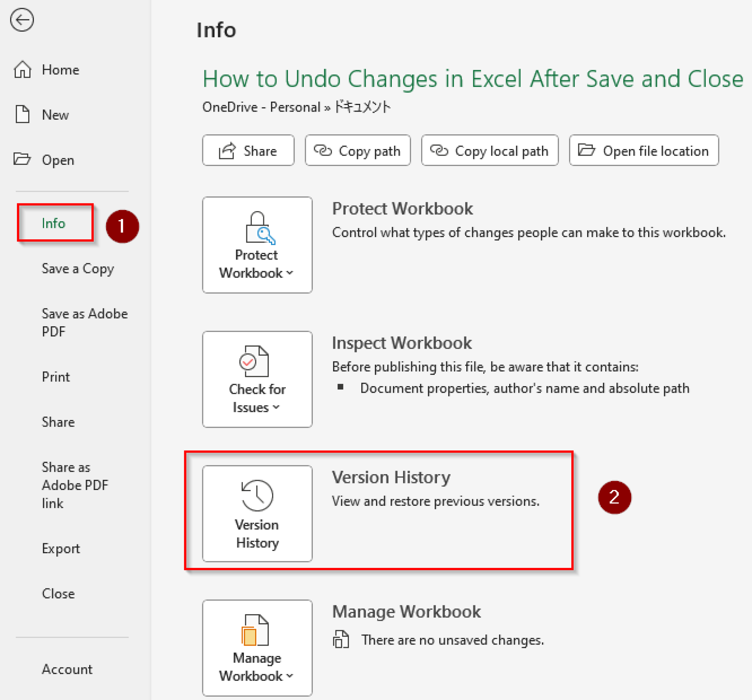Click the Protect Workbook lock icon

click(258, 227)
